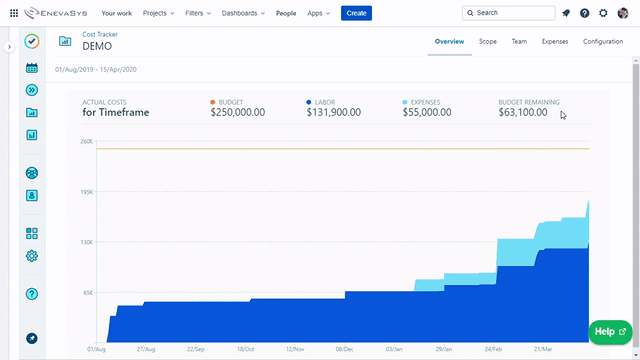This screenshot has width=640, height=360.
Task: Open the notifications rocket icon
Action: [566, 13]
